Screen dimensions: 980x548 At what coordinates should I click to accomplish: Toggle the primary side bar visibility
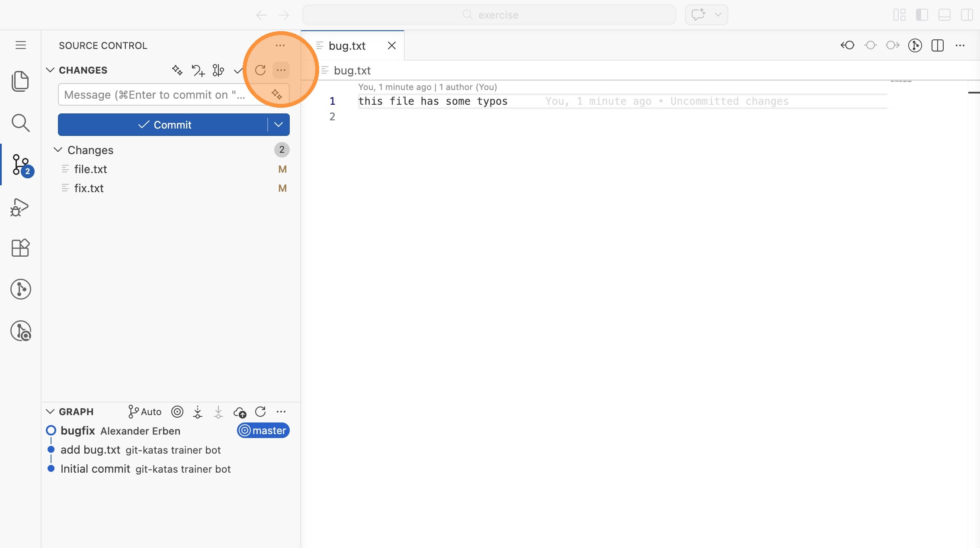[x=922, y=15]
